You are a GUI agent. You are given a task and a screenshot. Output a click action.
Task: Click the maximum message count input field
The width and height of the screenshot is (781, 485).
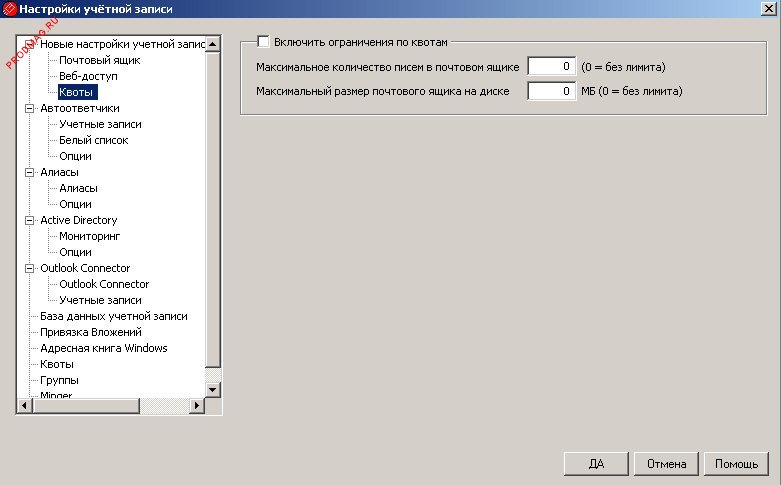coord(551,67)
